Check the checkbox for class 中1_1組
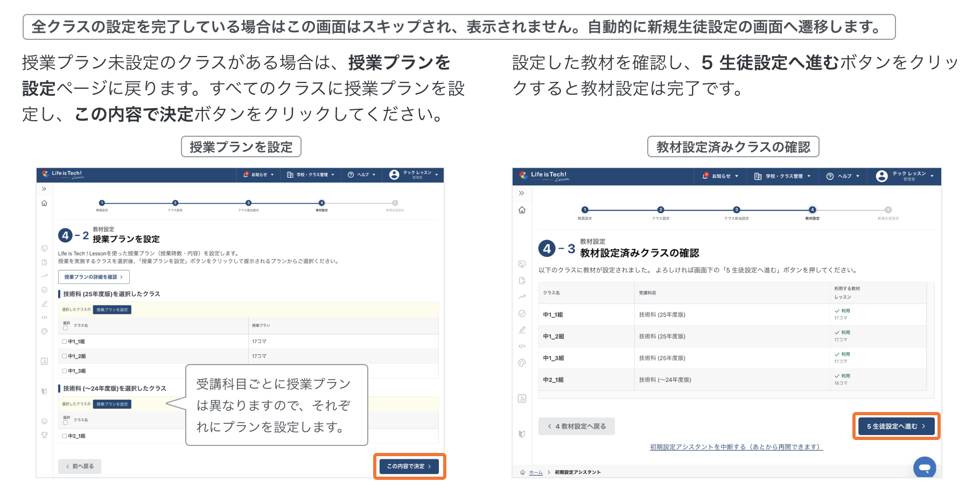980x489 pixels. 65,341
